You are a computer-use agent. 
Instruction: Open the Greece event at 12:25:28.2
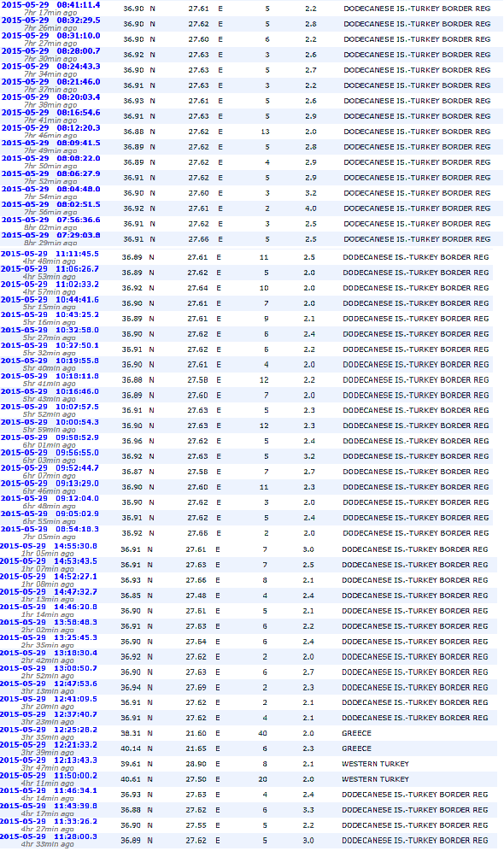point(49,730)
